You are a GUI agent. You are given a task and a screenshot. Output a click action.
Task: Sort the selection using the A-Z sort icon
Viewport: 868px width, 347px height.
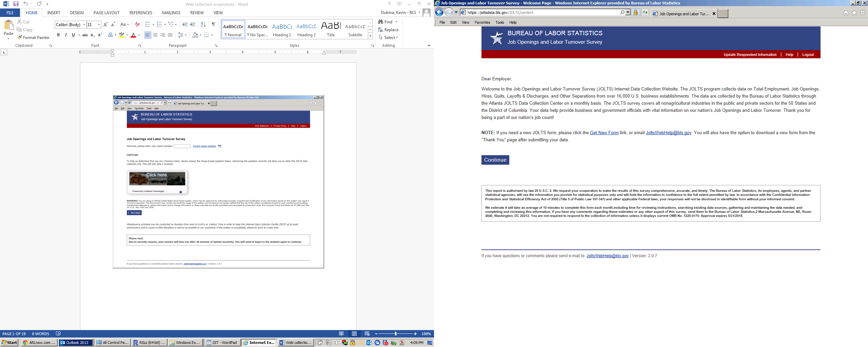click(x=203, y=24)
